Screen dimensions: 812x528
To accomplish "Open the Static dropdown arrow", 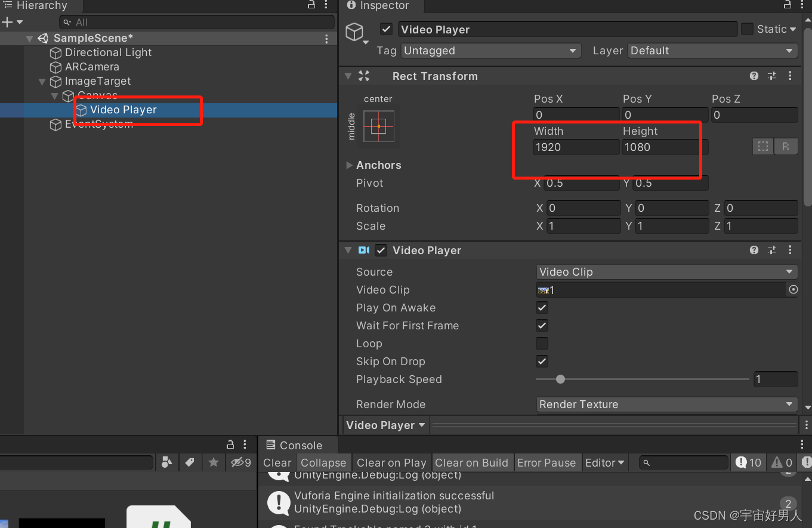I will pyautogui.click(x=793, y=29).
